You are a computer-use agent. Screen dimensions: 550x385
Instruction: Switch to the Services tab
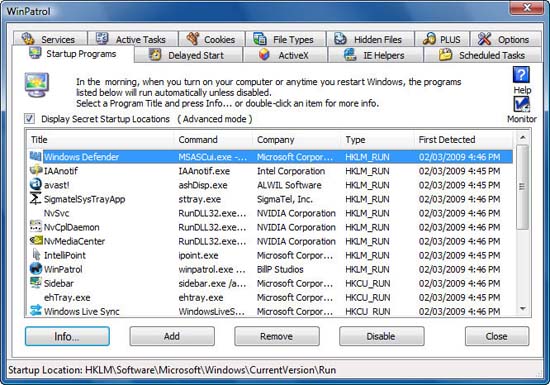50,39
